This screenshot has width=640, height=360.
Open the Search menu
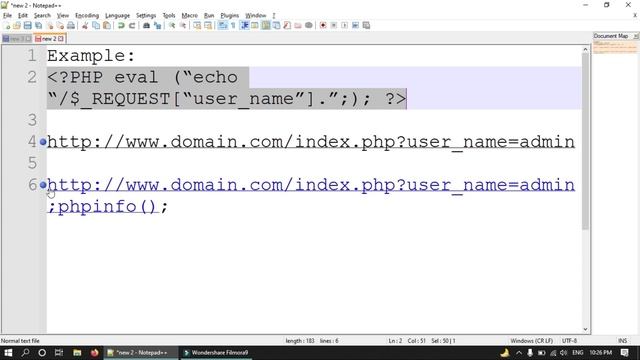pos(42,16)
